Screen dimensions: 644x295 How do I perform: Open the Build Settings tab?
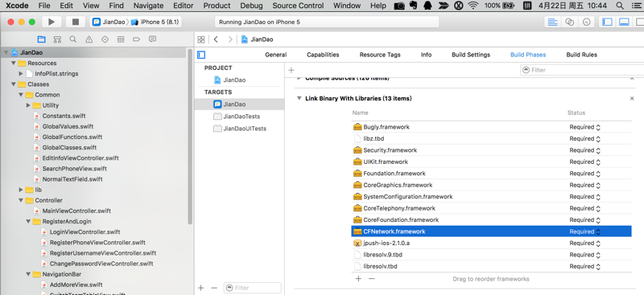coord(471,55)
